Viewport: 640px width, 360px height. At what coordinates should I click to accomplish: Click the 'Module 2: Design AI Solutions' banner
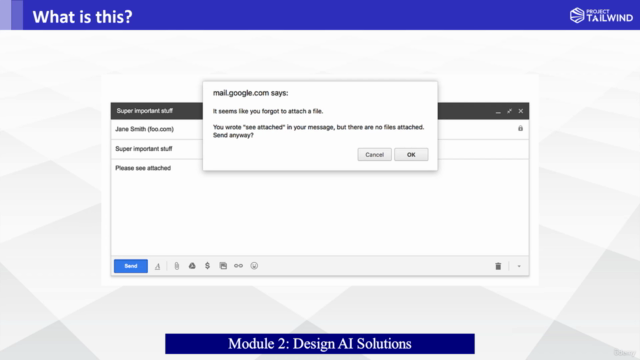point(320,344)
